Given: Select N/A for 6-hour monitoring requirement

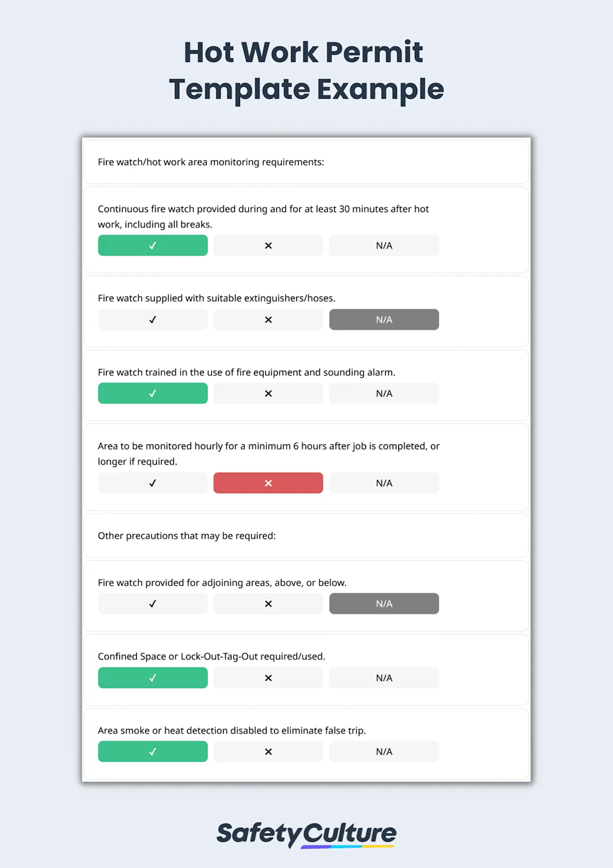Looking at the screenshot, I should pyautogui.click(x=384, y=483).
